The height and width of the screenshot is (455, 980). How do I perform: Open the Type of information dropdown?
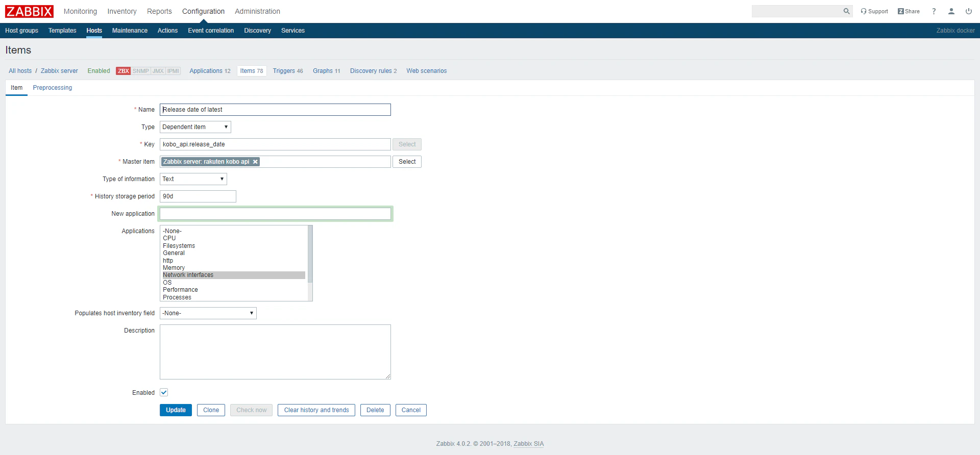[x=193, y=179]
